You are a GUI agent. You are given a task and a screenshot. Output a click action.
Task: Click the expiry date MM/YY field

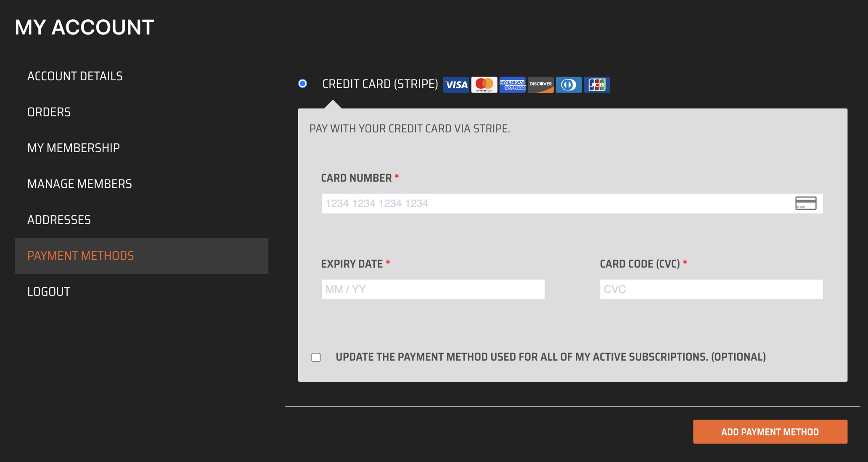(433, 289)
